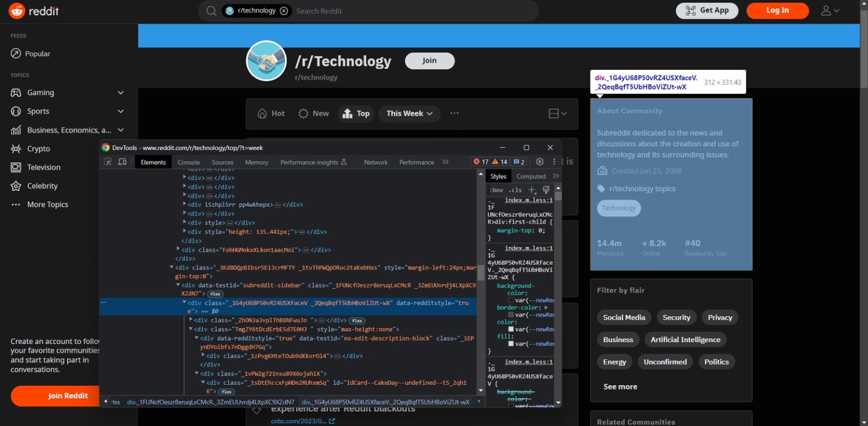Screen dimensions: 868x426
Task: Toggle element state with the :hov button
Action: [496, 190]
